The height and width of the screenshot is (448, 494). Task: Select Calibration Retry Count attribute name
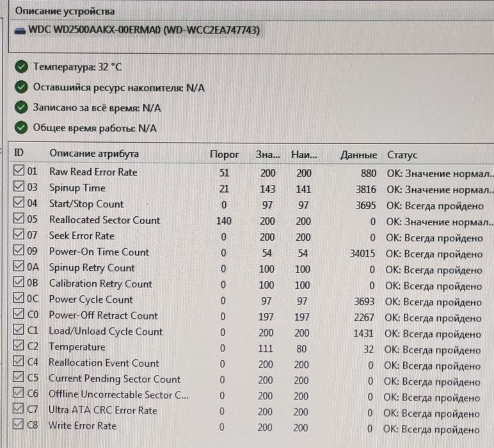pos(100,284)
